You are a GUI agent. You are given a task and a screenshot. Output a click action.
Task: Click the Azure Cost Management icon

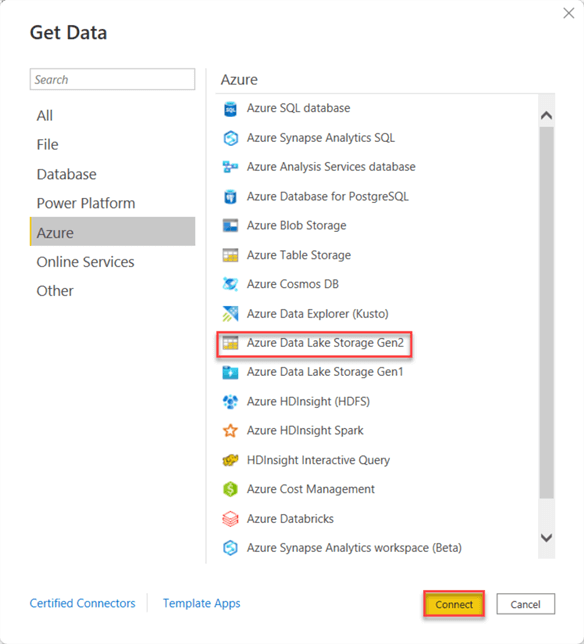tap(230, 489)
